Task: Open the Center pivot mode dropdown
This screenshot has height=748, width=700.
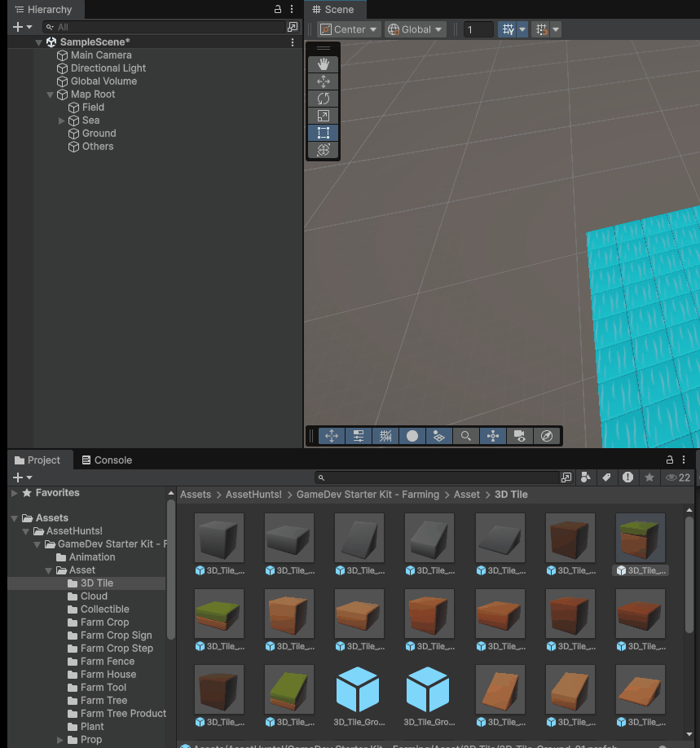Action: pos(349,29)
